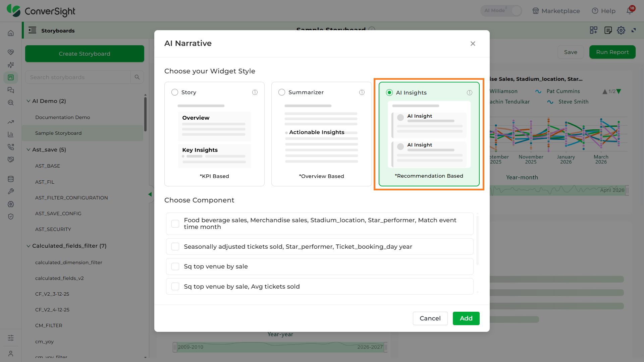Open the Help menu item
The width and height of the screenshot is (644, 362).
[604, 11]
